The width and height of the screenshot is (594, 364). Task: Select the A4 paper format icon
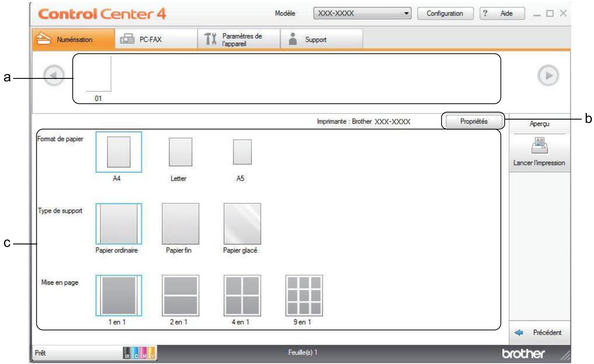[x=119, y=152]
